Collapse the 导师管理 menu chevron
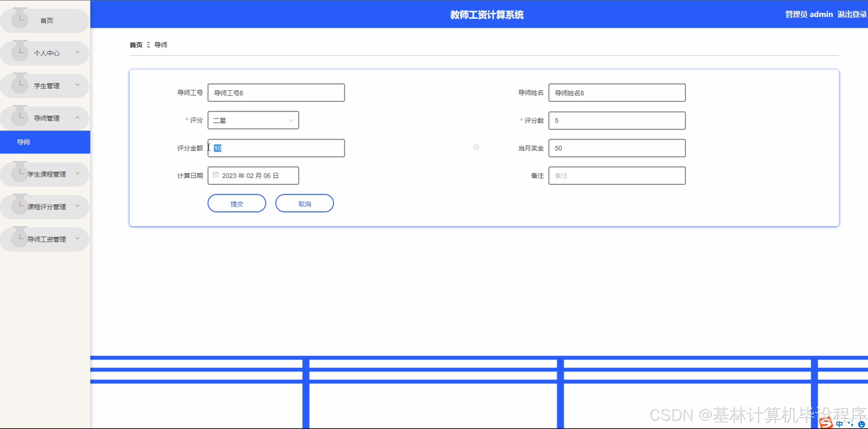 tap(77, 118)
